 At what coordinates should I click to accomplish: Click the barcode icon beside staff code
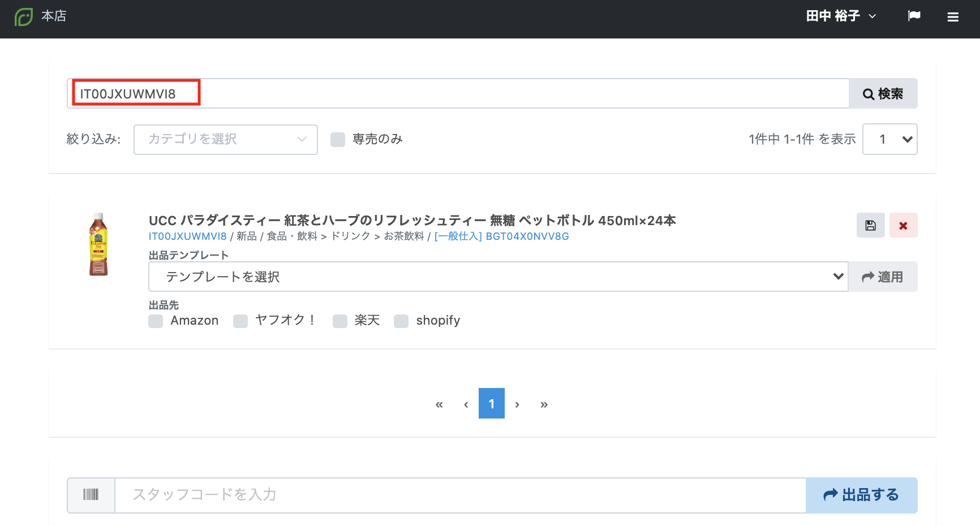tap(91, 495)
